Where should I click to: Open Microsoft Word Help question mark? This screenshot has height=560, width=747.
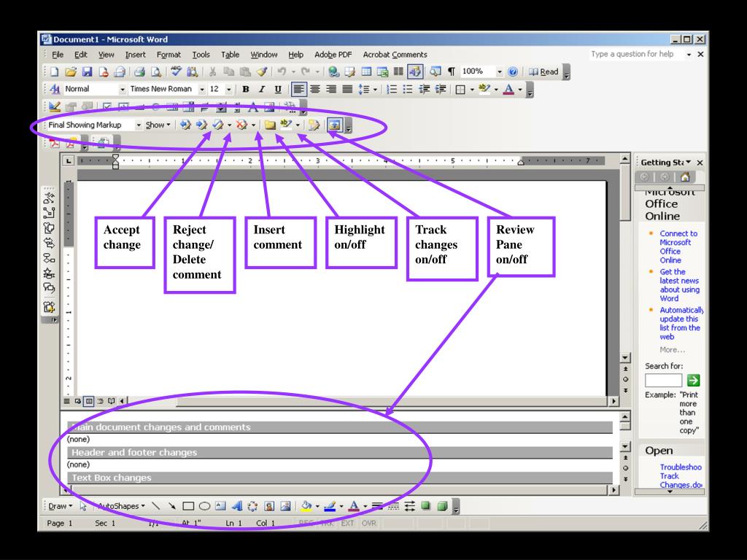(x=513, y=72)
